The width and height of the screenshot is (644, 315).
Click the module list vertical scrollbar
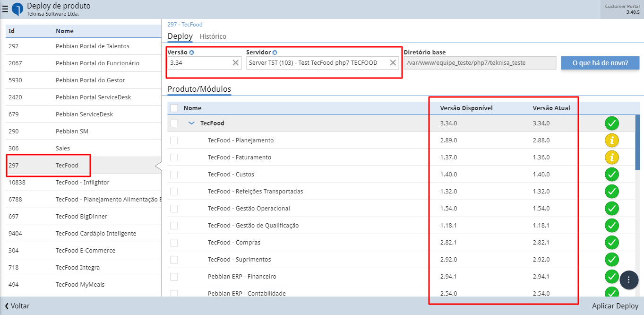point(638,142)
